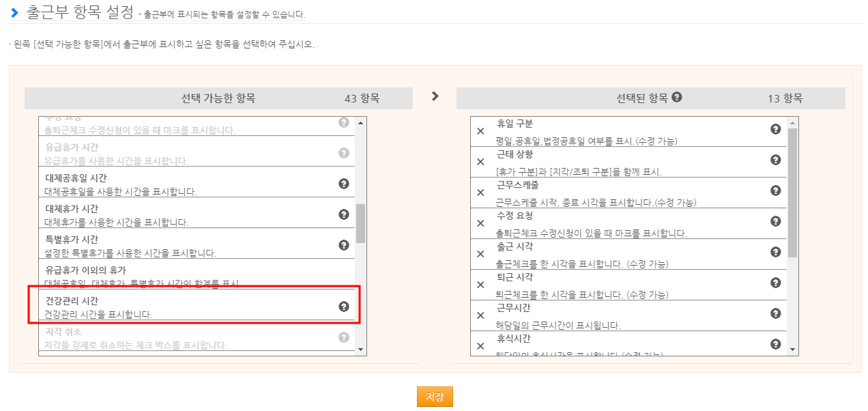Image resolution: width=868 pixels, height=411 pixels.
Task: Remove 퇴근 시각 using the X
Action: point(480,285)
